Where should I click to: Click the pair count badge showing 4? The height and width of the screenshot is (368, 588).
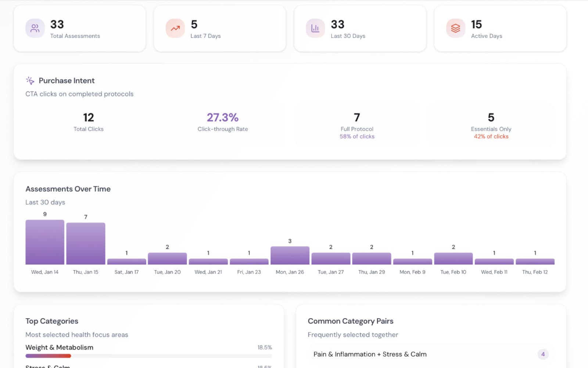coord(543,354)
